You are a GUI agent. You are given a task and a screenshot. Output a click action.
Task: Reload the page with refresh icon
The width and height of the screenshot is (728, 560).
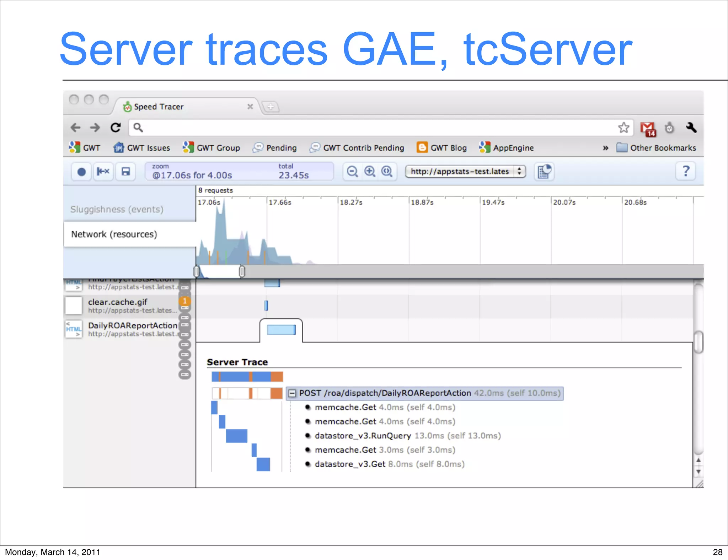(x=116, y=128)
